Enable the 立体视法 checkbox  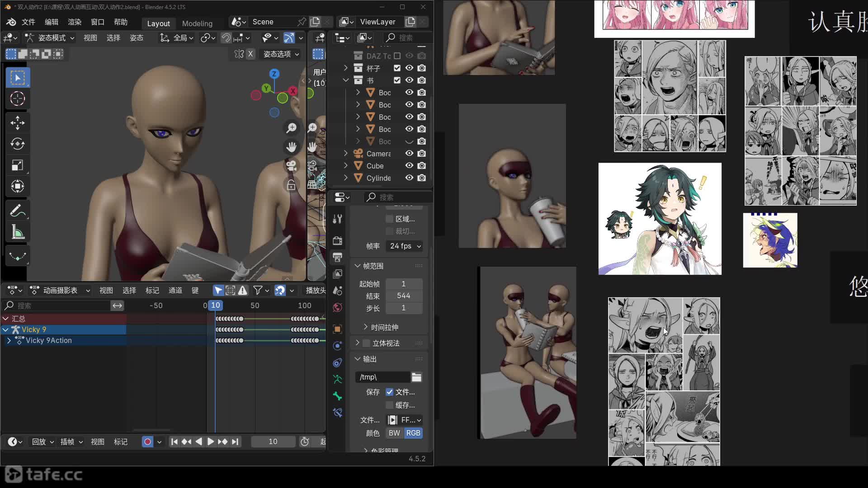[x=367, y=343]
